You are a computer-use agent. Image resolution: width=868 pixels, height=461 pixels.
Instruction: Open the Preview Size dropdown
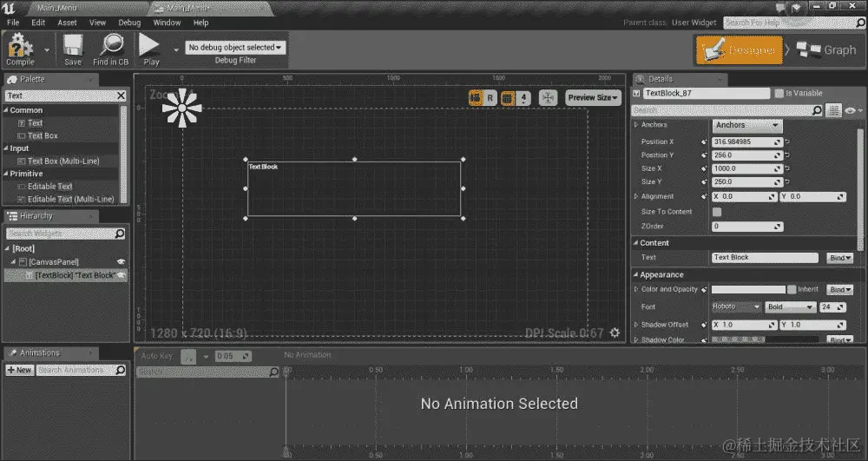pyautogui.click(x=593, y=98)
